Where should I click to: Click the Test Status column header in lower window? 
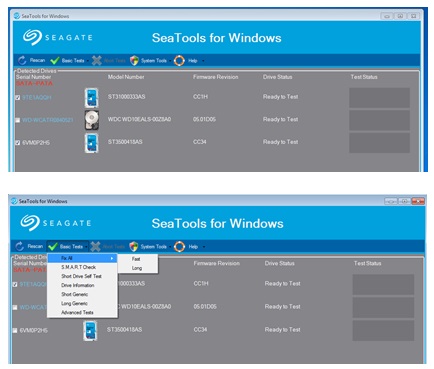(367, 263)
